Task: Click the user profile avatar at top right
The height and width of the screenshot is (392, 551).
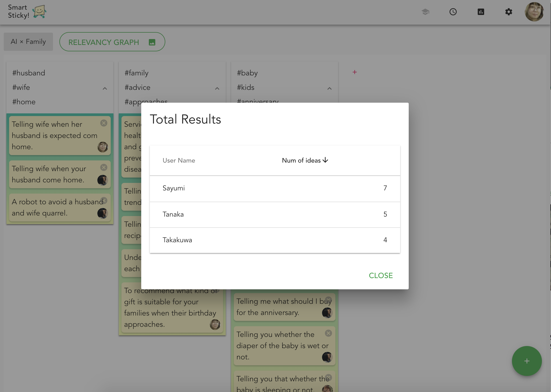Action: [534, 12]
